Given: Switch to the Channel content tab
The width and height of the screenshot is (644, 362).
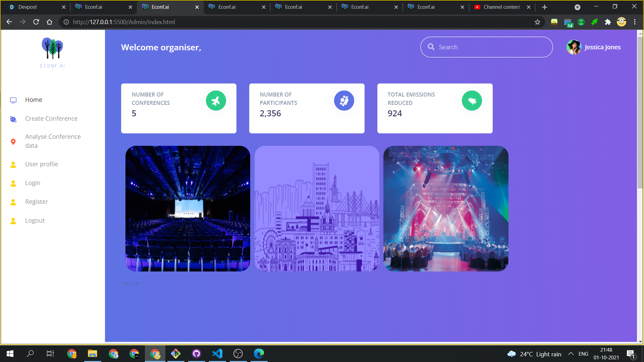Looking at the screenshot, I should pos(501,7).
